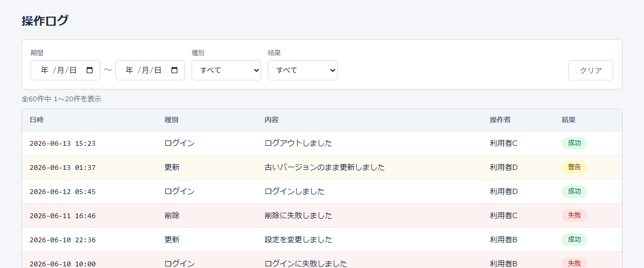Click the 操作者 column header
The width and height of the screenshot is (644, 268).
[x=500, y=120]
